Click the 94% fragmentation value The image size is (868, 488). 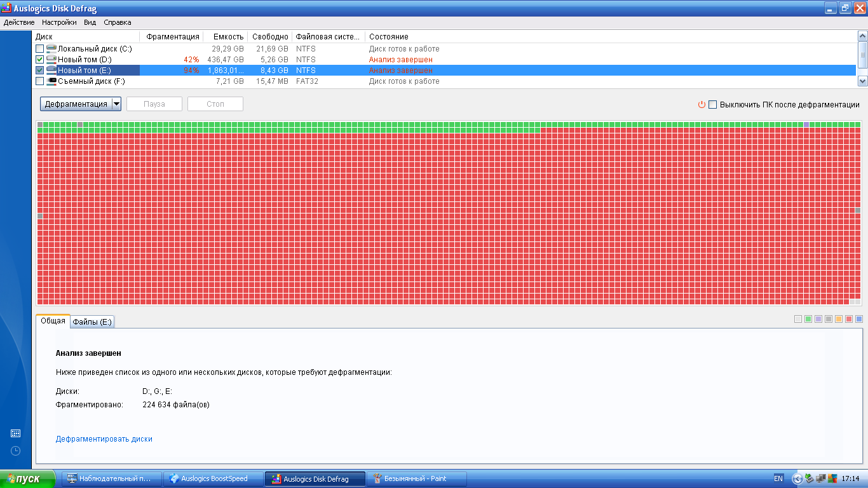coord(191,71)
